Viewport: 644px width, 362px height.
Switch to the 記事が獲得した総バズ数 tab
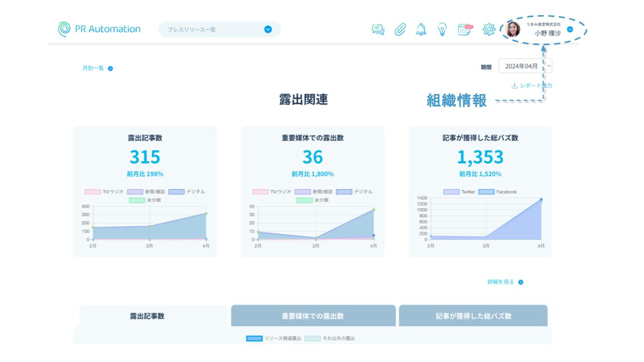(473, 316)
